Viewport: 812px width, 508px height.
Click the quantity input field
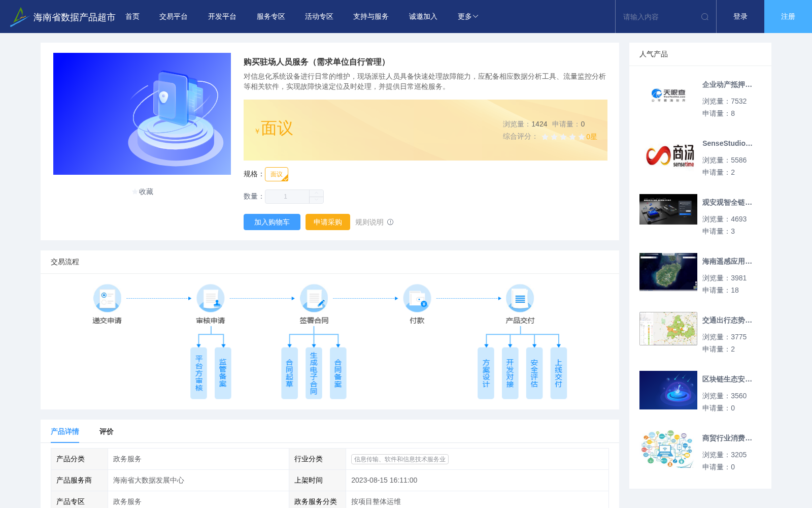(x=287, y=197)
